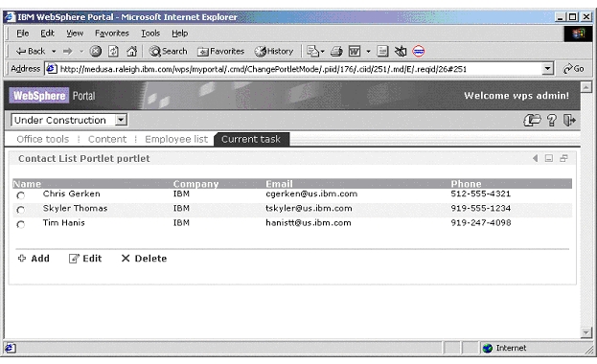Click the Phone column header

coord(466,184)
